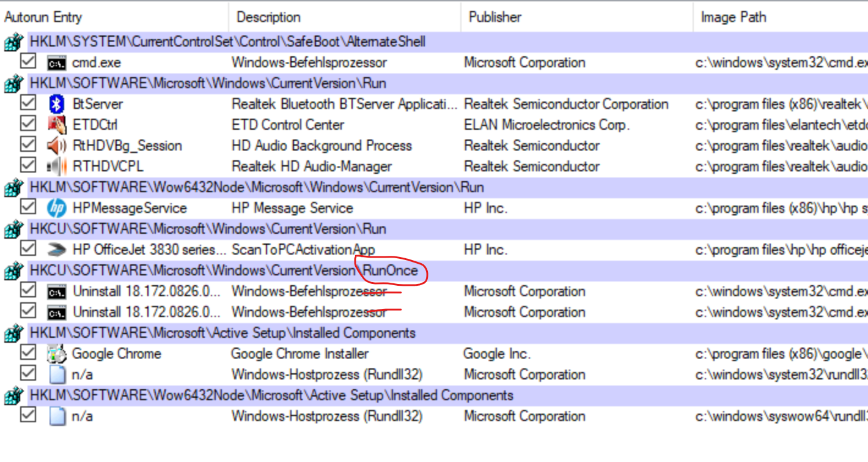
Task: Click the image path in the Google Chrome row
Action: [781, 354]
